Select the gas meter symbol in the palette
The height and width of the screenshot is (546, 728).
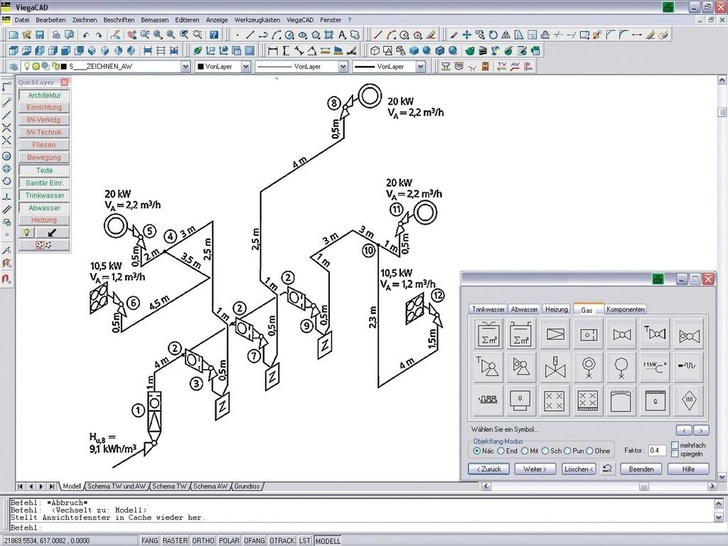(489, 333)
